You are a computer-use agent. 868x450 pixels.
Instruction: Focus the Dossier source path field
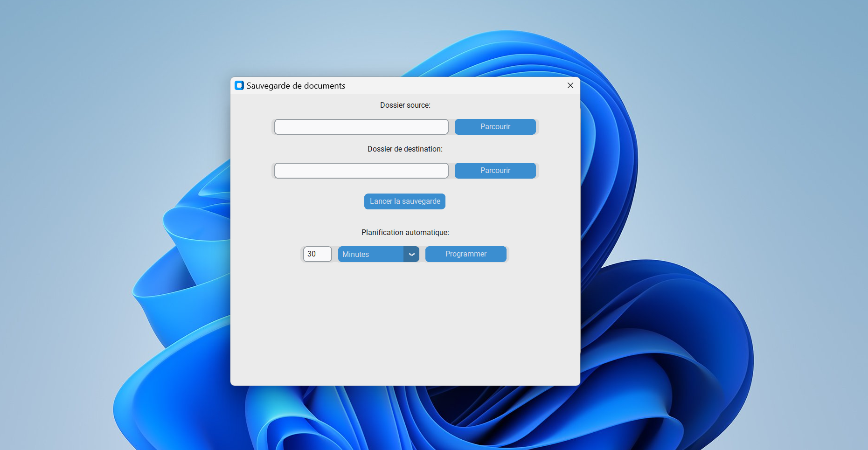tap(361, 127)
